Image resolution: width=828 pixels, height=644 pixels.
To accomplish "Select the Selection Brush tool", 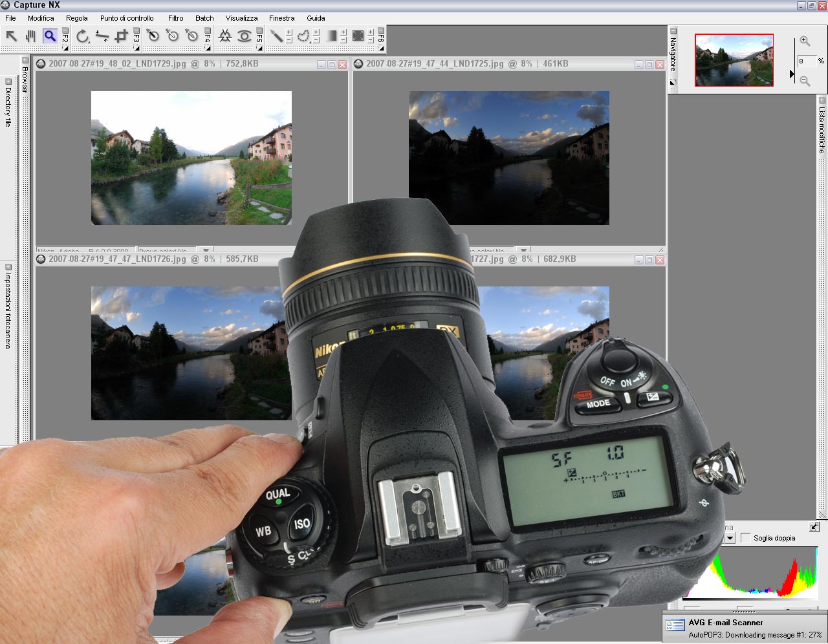I will [276, 36].
